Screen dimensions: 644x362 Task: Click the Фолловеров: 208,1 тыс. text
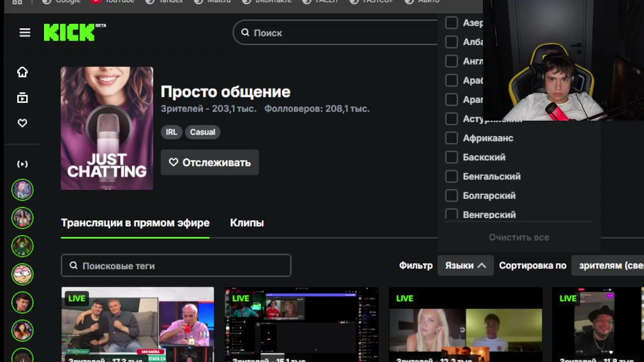[x=317, y=109]
